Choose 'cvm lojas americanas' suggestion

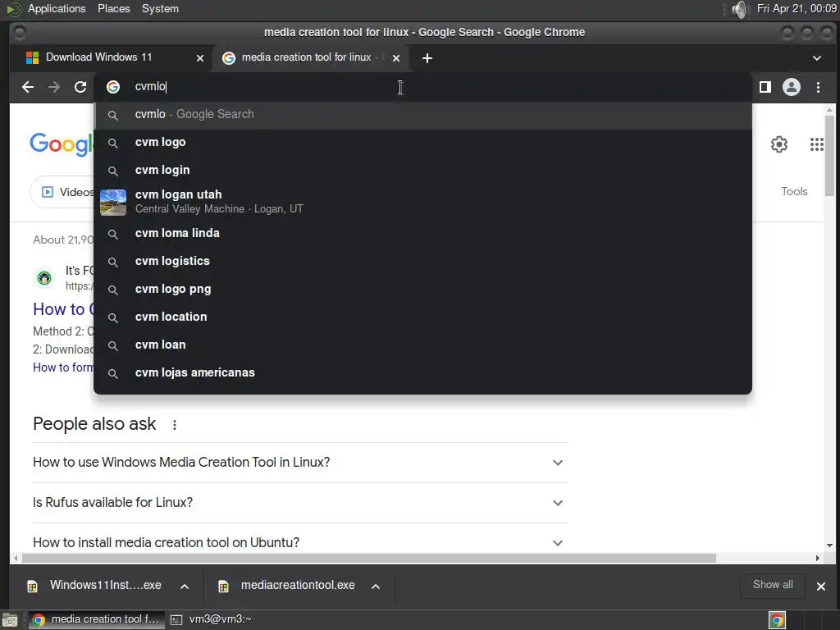tap(422, 373)
